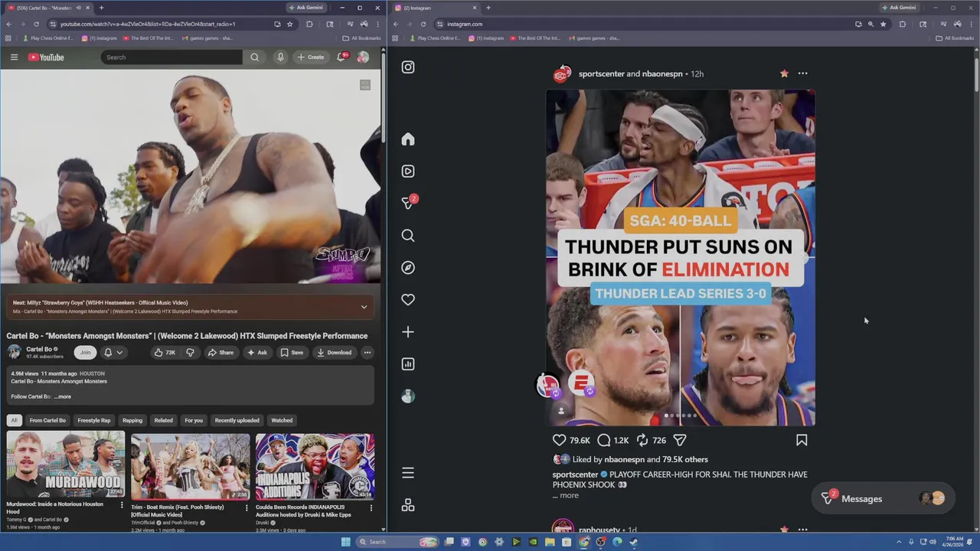
Task: Open more actions menu beside Download
Action: (x=367, y=353)
